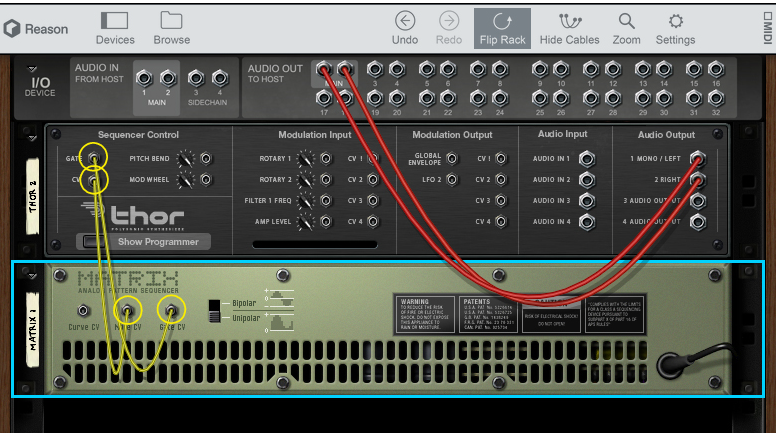Click the Matrix power cord socket

[671, 366]
